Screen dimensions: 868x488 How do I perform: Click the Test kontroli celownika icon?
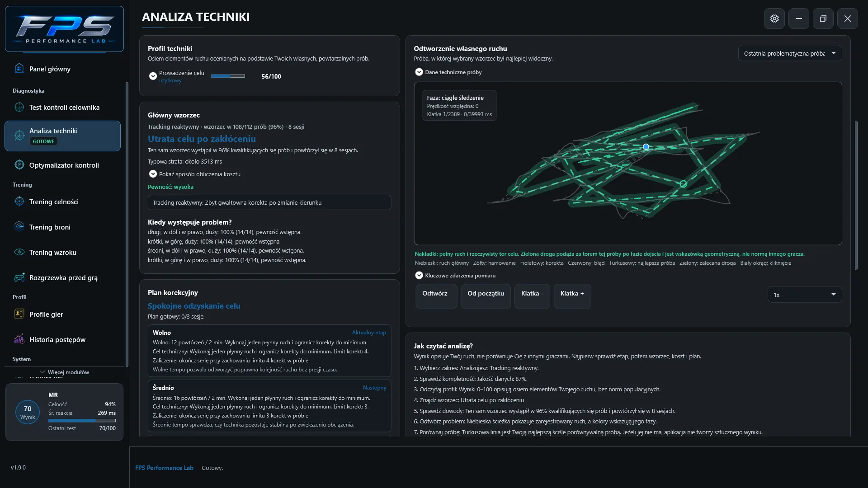(19, 107)
